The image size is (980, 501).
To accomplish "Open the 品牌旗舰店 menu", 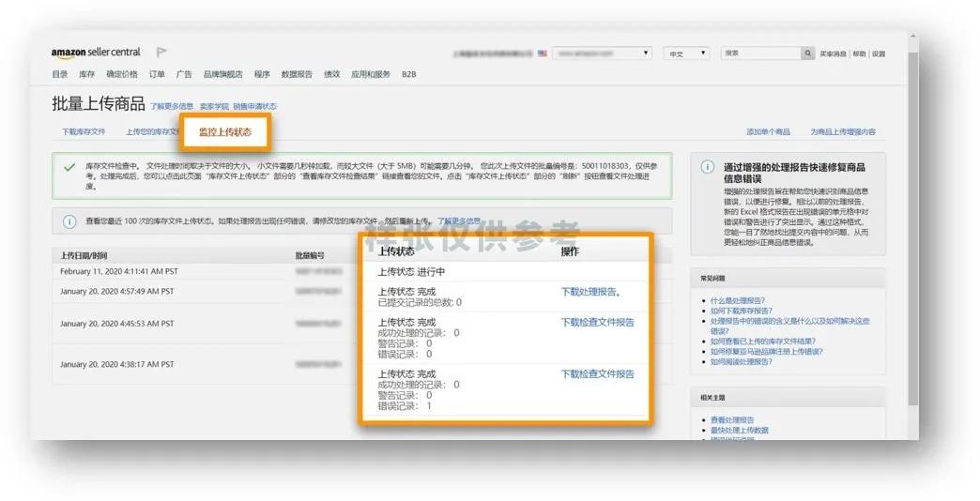I will coord(222,74).
